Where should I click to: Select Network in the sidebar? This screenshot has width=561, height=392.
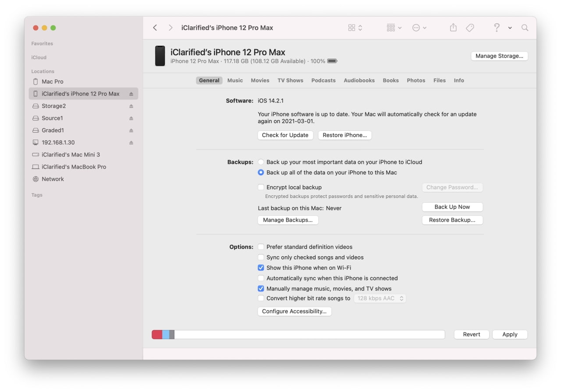[x=83, y=179]
